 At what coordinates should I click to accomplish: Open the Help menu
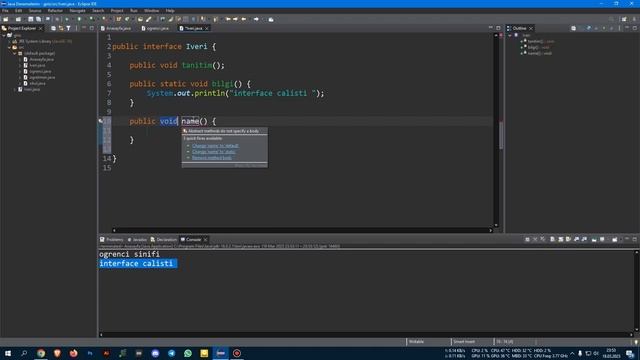coord(170,11)
